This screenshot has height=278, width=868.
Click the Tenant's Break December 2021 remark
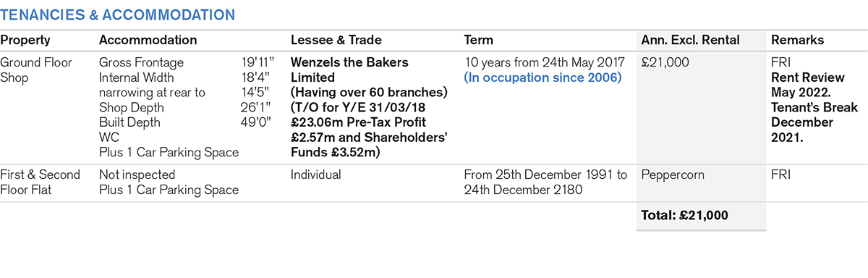point(814,122)
